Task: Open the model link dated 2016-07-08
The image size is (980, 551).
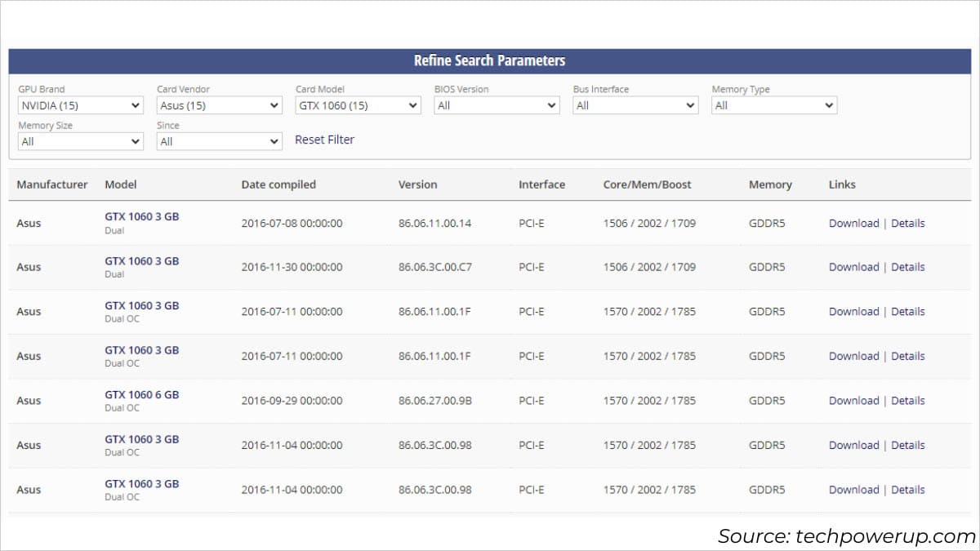Action: click(141, 217)
